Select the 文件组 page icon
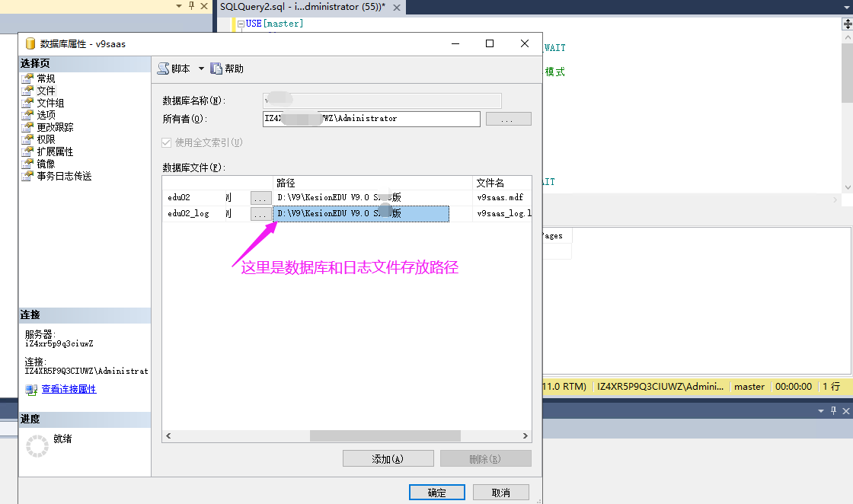Viewport: 853px width, 504px height. tap(28, 103)
